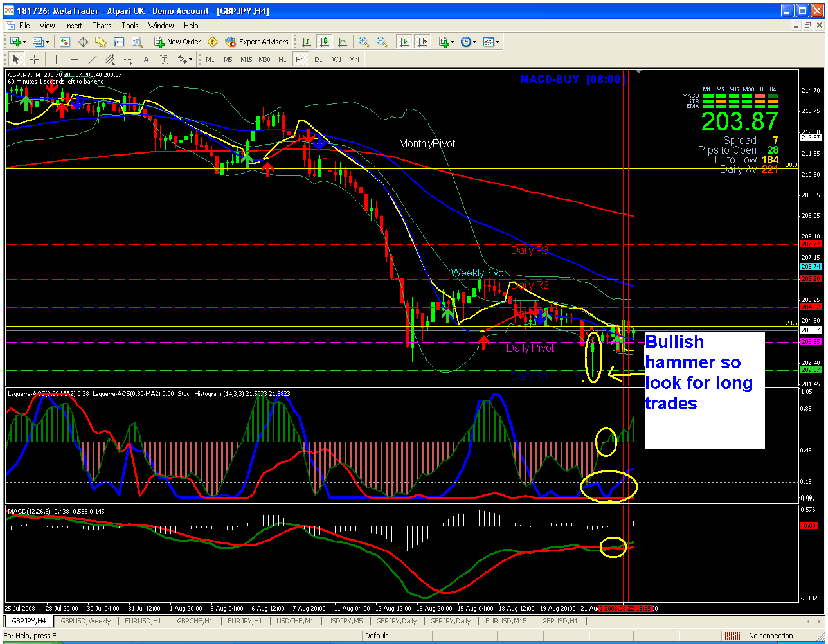The image size is (828, 644).
Task: Switch chart to bar chart mode
Action: [307, 42]
